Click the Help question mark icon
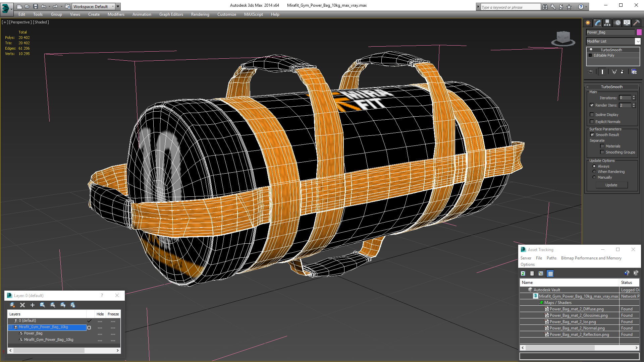 (581, 7)
